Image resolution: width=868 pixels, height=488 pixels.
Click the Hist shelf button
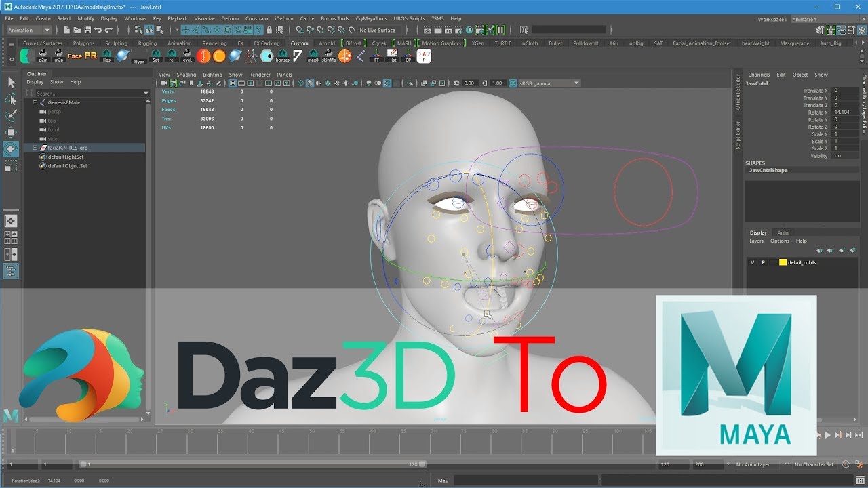tap(393, 56)
